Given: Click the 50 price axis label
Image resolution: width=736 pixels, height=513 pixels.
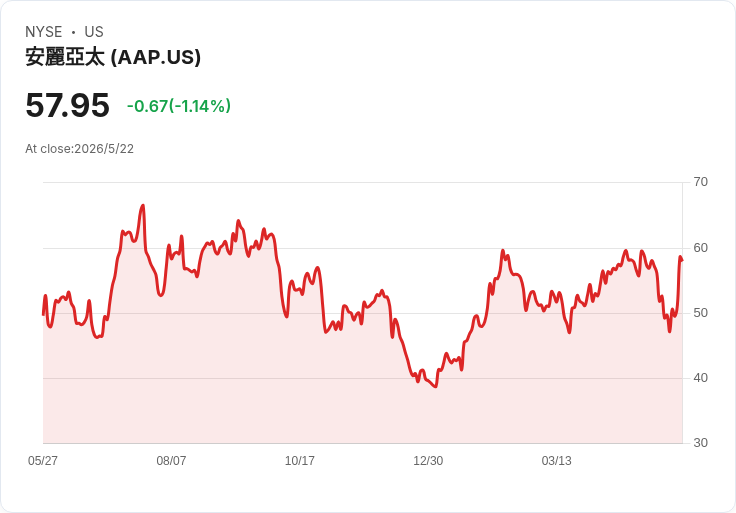Looking at the screenshot, I should [701, 313].
